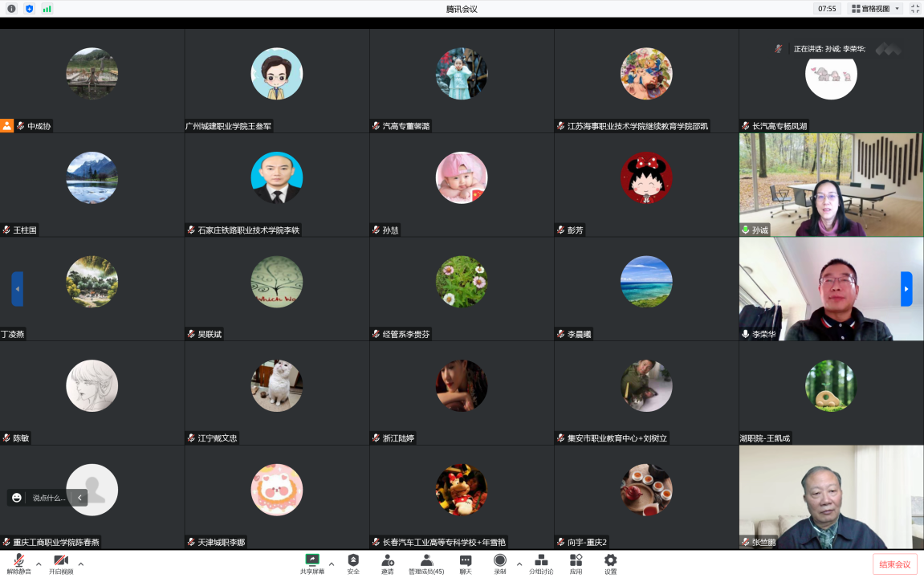Viewport: 924px width, 578px height.
Task: Click the network signal status icon
Action: [47, 9]
